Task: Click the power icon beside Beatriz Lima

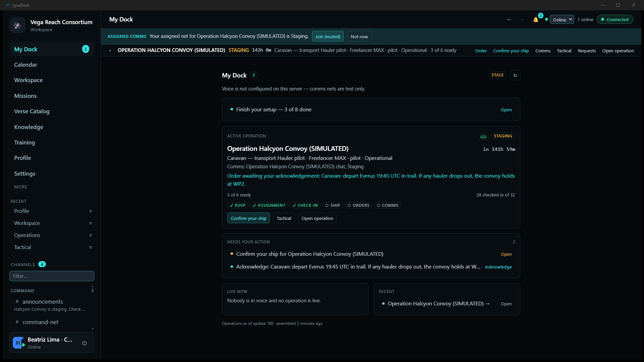Action: pos(84,343)
